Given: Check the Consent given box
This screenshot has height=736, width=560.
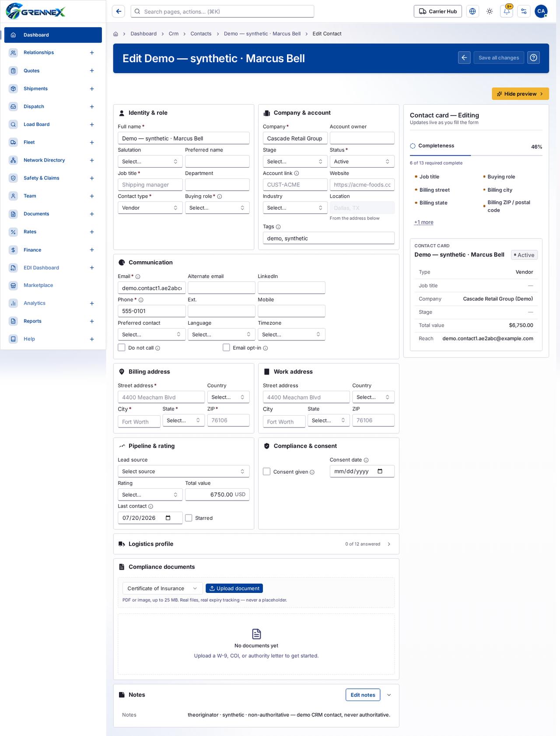Looking at the screenshot, I should [x=266, y=471].
